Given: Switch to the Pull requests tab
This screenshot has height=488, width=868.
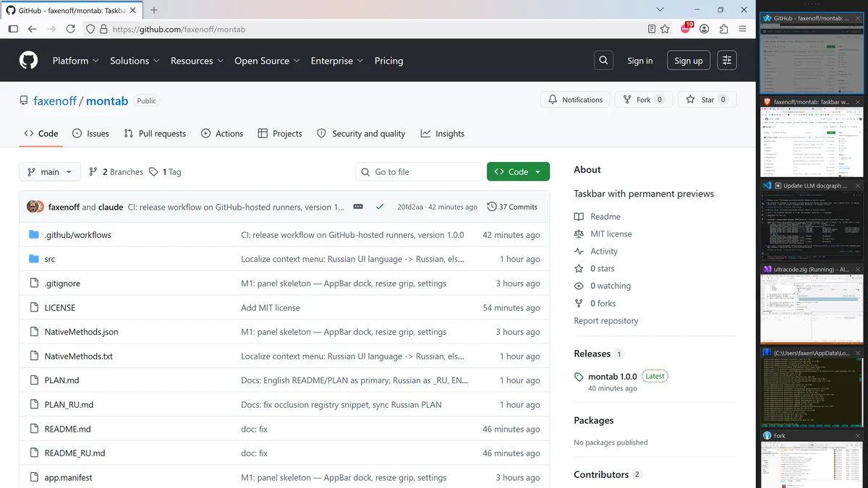Looking at the screenshot, I should (x=155, y=134).
